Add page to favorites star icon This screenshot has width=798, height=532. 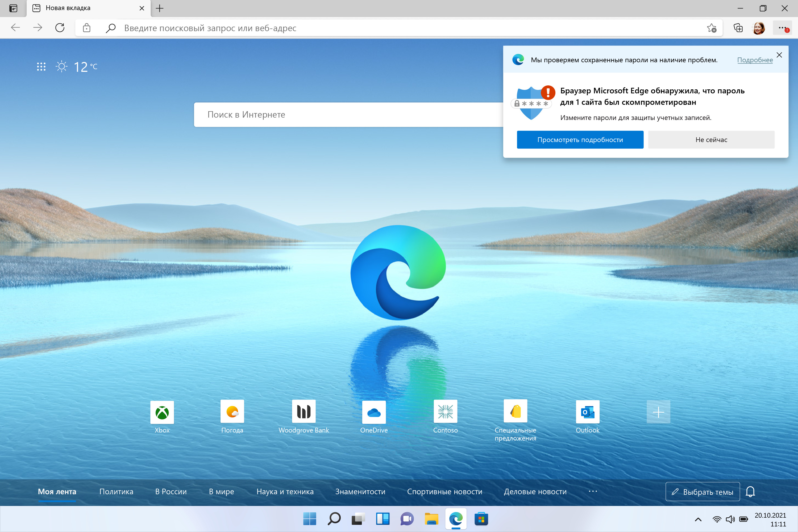pos(712,28)
